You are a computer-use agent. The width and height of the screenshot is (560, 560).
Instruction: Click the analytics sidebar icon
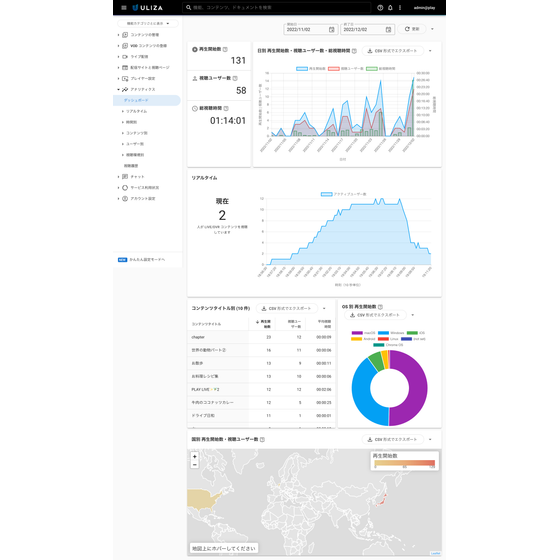[125, 89]
